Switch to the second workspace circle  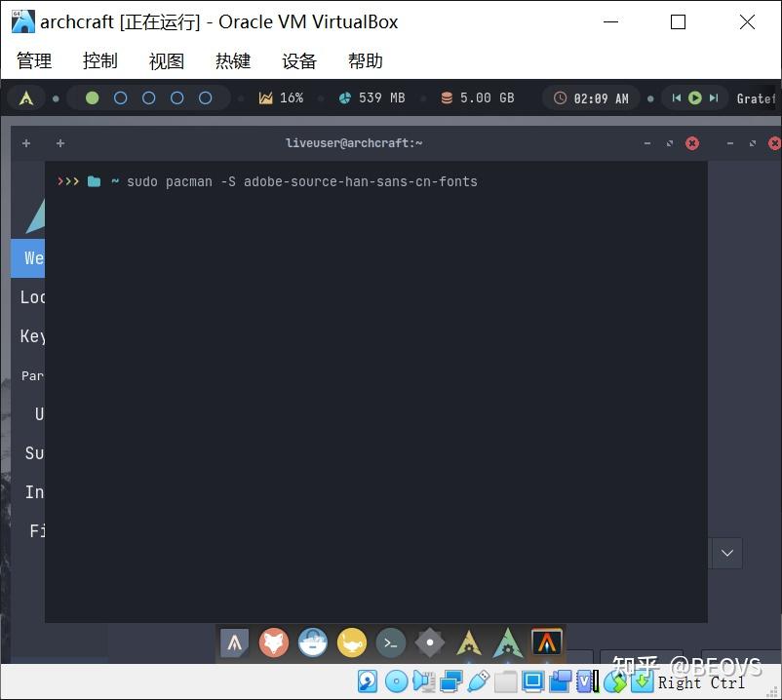[122, 97]
